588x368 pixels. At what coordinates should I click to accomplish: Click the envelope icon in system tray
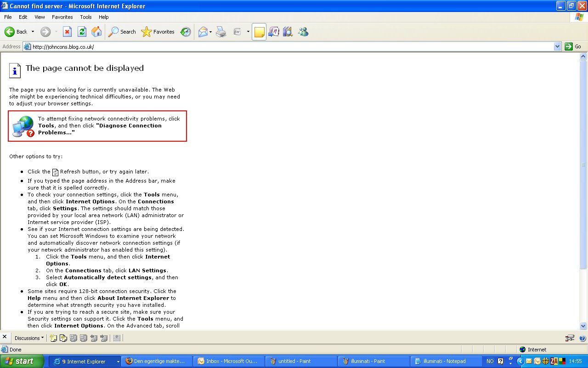coord(530,361)
